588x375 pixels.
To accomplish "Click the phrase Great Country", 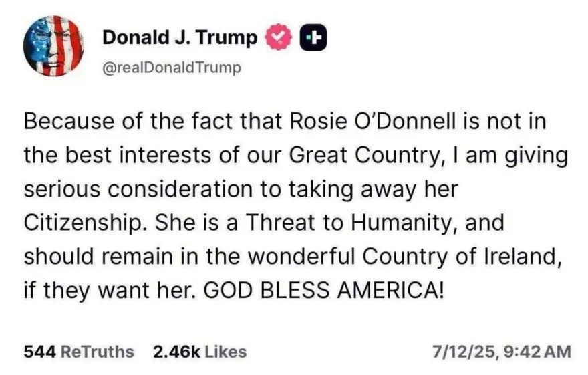I will tap(363, 155).
